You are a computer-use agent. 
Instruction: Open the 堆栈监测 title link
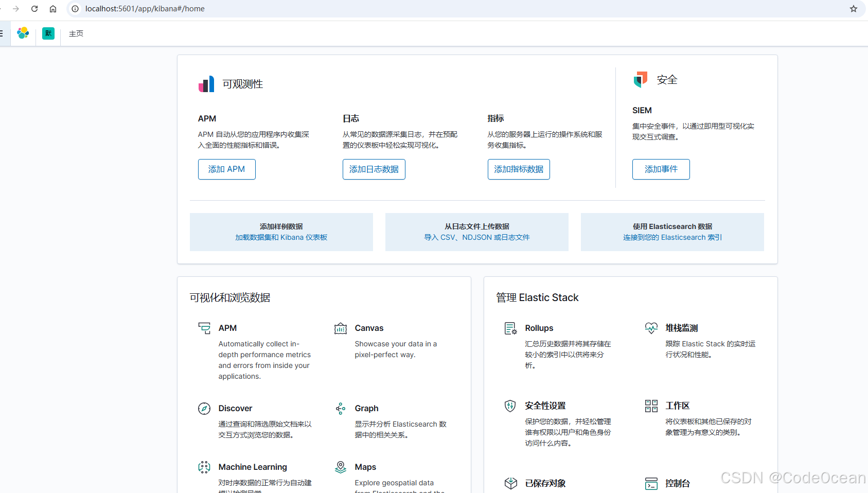click(x=682, y=328)
